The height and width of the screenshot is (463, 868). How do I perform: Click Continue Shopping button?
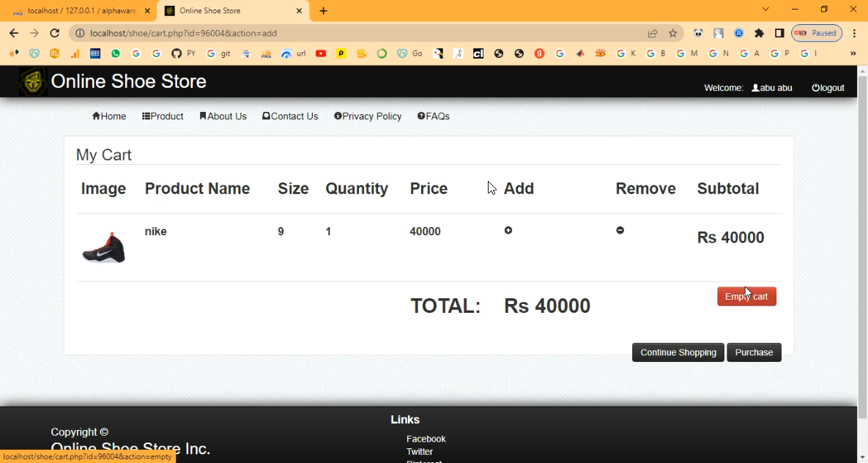coord(678,352)
